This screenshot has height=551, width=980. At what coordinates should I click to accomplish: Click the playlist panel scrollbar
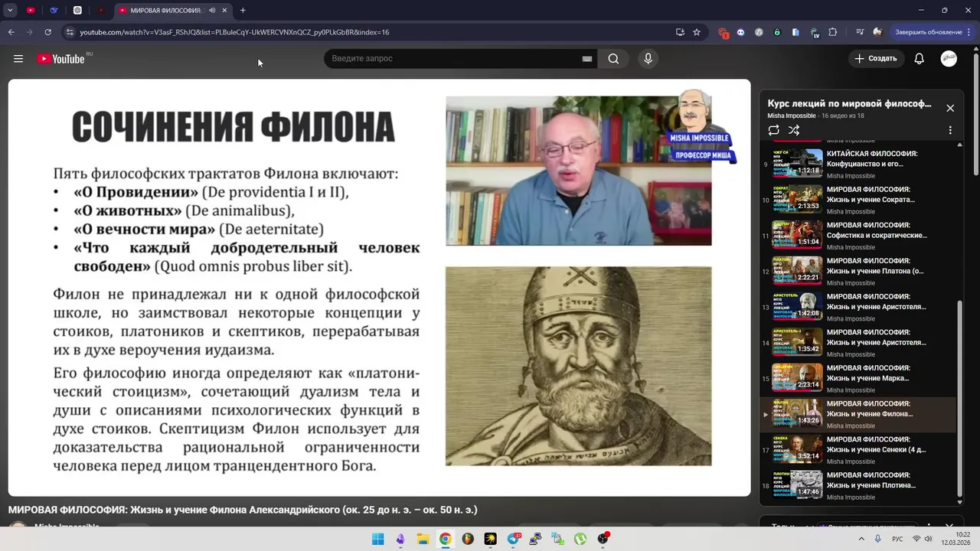click(960, 398)
